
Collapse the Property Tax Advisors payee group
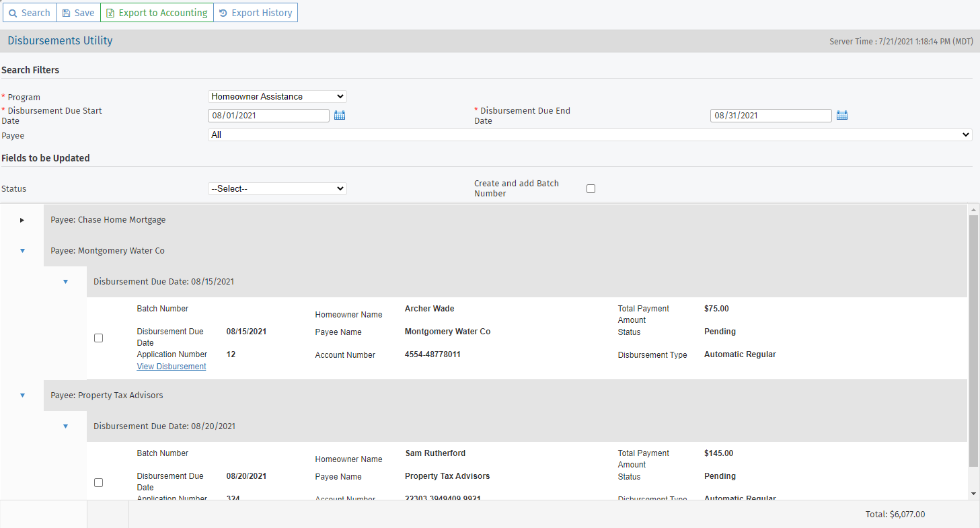(22, 395)
